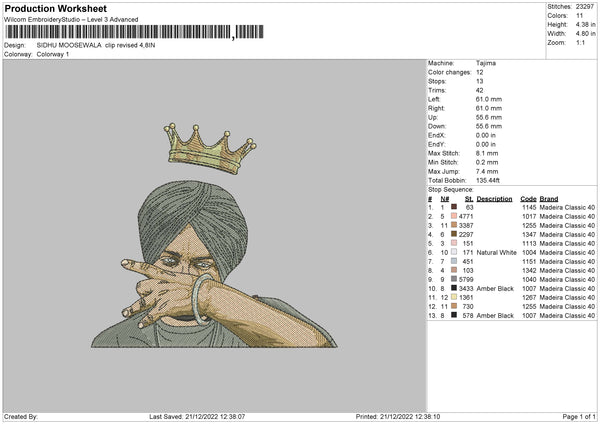Select the Amber Black swatch with 578 stitches

point(454,315)
